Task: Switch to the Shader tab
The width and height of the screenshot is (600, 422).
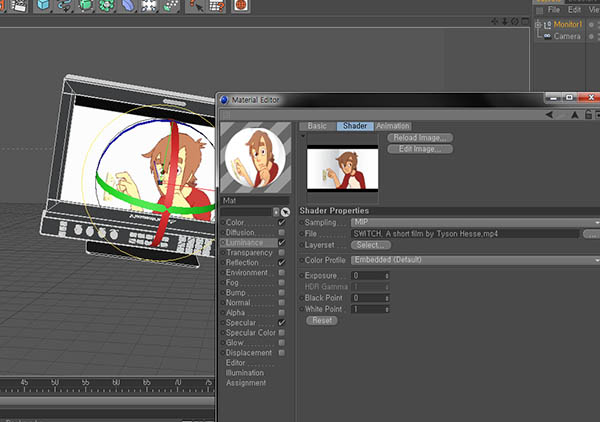Action: tap(355, 126)
